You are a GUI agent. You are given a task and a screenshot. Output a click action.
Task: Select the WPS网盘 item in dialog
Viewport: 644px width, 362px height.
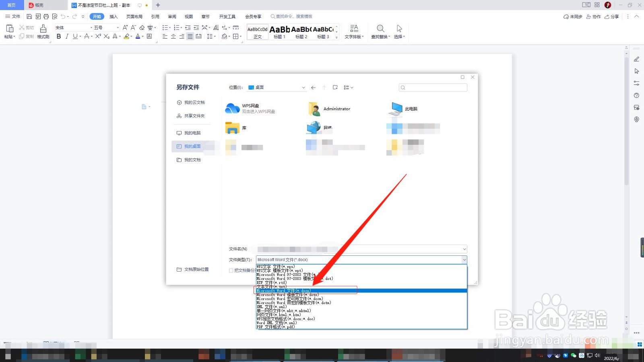click(x=250, y=109)
